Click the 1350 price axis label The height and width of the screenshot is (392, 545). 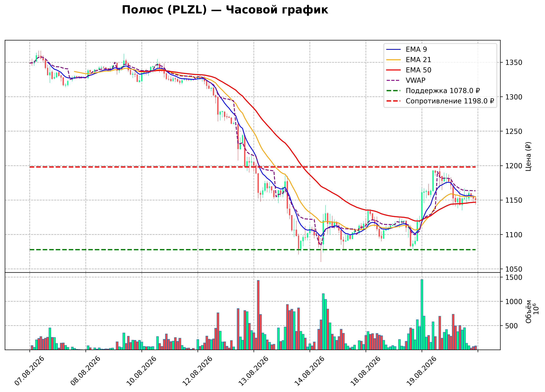(x=514, y=62)
